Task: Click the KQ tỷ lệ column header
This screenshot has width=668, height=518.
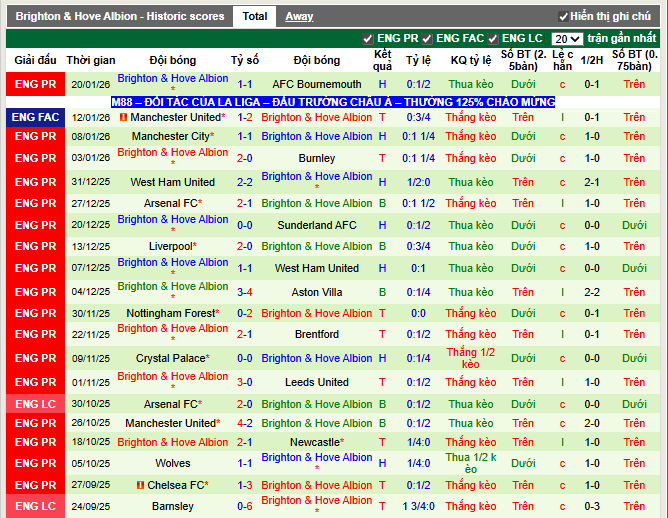Action: (x=471, y=60)
